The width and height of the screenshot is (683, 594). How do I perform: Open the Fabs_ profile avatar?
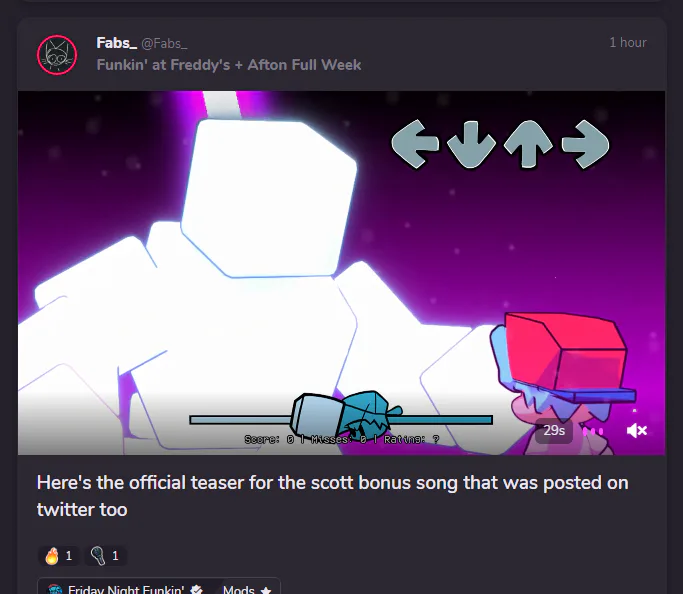pyautogui.click(x=57, y=55)
